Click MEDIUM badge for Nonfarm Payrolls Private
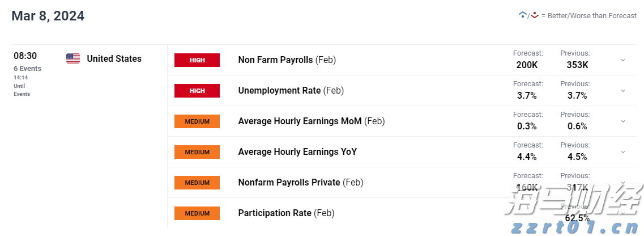This screenshot has height=236, width=644. [197, 183]
